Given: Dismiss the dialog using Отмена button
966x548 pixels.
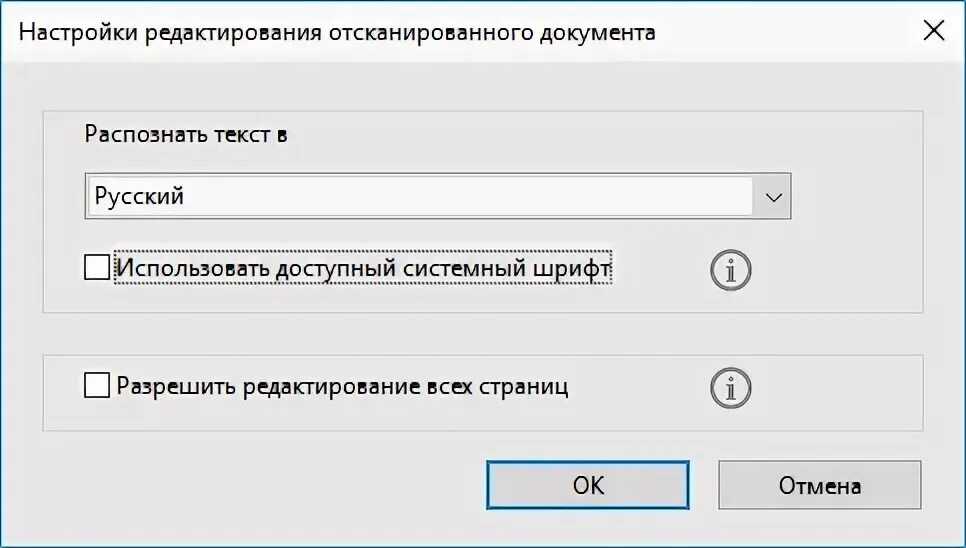Looking at the screenshot, I should click(x=819, y=485).
